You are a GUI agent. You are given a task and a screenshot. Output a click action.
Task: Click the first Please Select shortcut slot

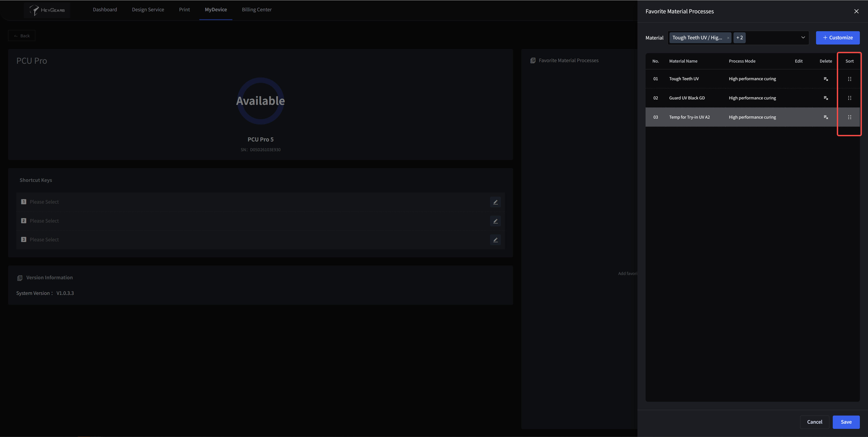44,202
